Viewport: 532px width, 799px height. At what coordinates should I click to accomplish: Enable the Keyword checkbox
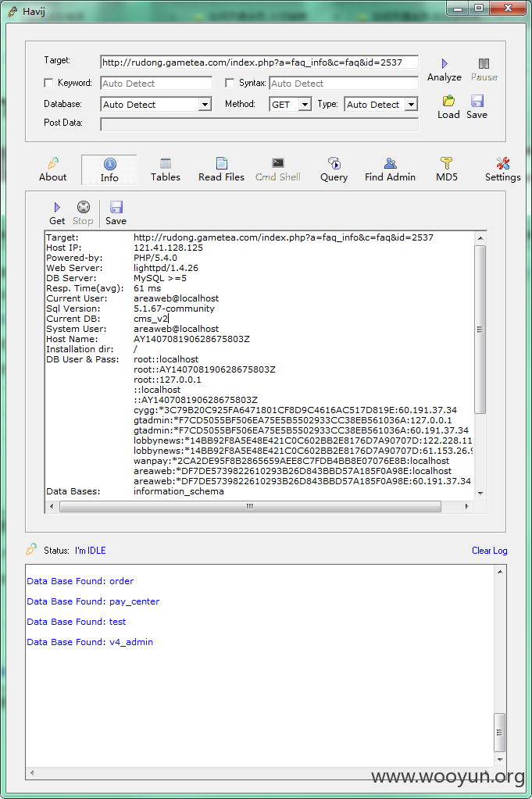point(49,83)
